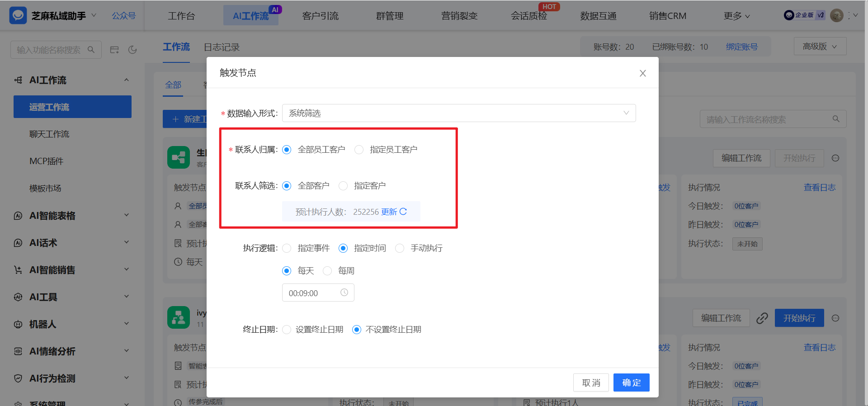Click the AI话术 sidebar icon
Screen dimensions: 868x406
tap(18, 243)
